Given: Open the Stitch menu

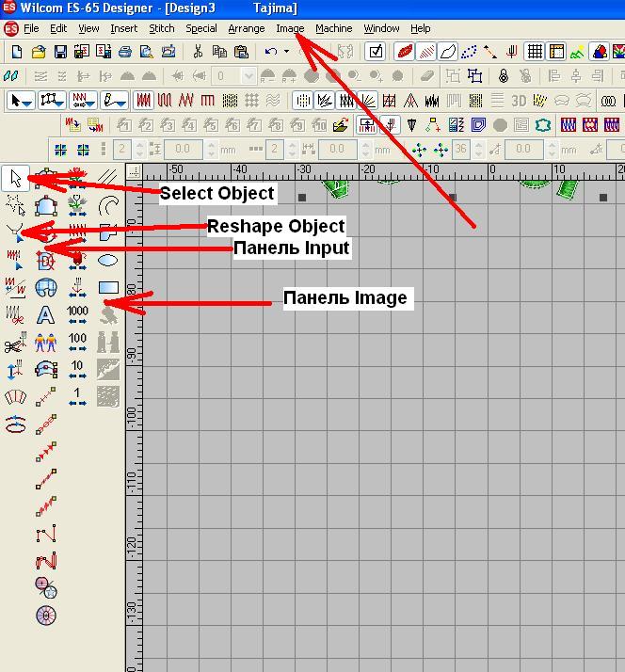Looking at the screenshot, I should 162,28.
